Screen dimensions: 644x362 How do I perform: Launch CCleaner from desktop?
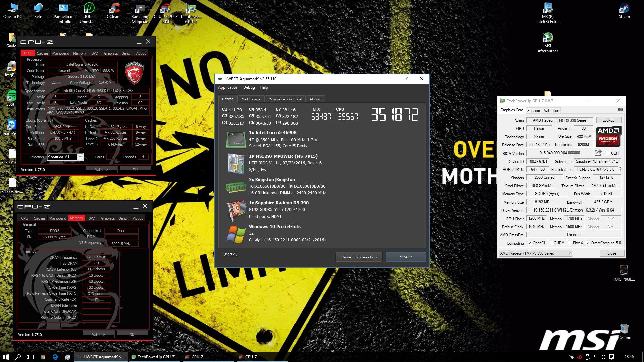pos(115,11)
